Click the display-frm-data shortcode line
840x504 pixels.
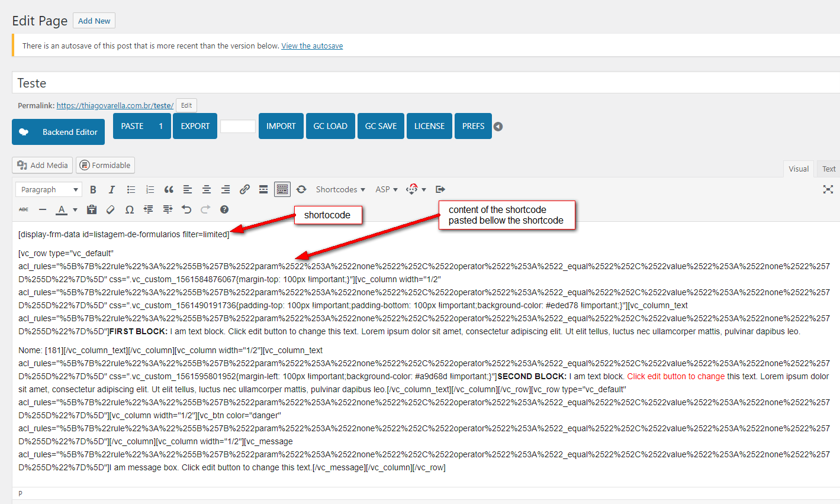(x=124, y=234)
